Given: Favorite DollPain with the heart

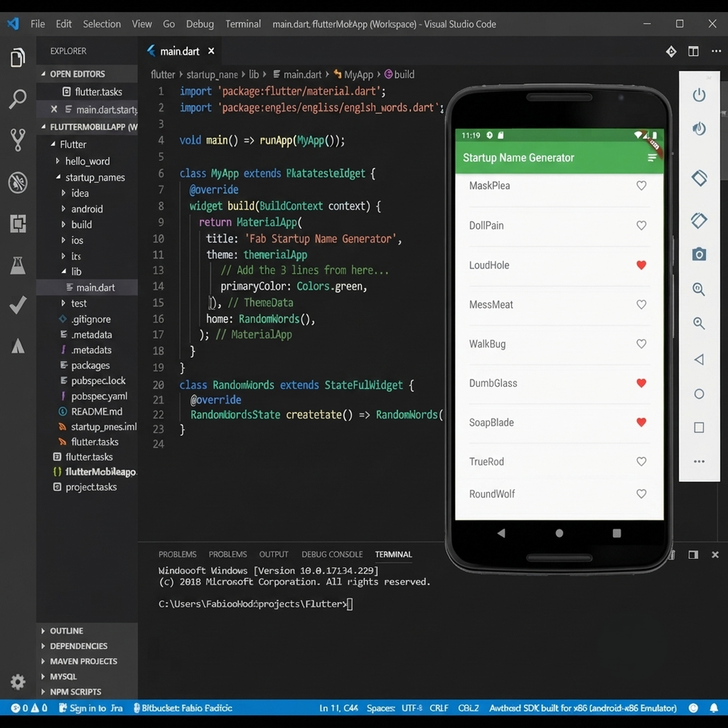Looking at the screenshot, I should click(x=642, y=226).
